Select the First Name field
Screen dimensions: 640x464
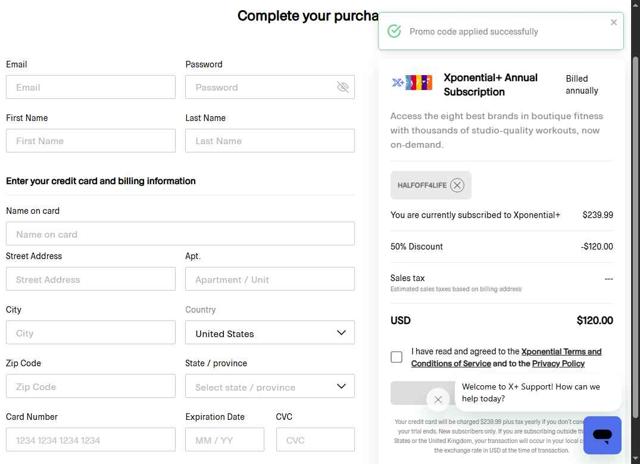[x=91, y=141]
